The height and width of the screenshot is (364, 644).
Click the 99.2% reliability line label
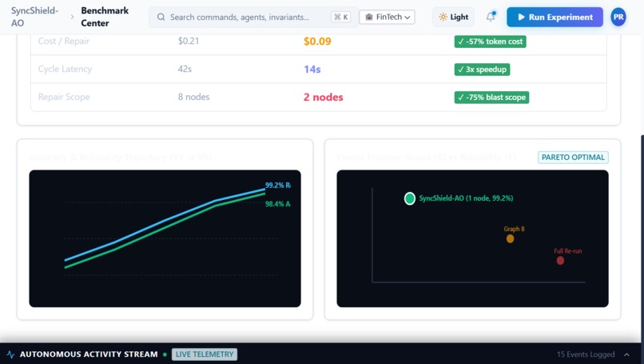[x=277, y=185]
